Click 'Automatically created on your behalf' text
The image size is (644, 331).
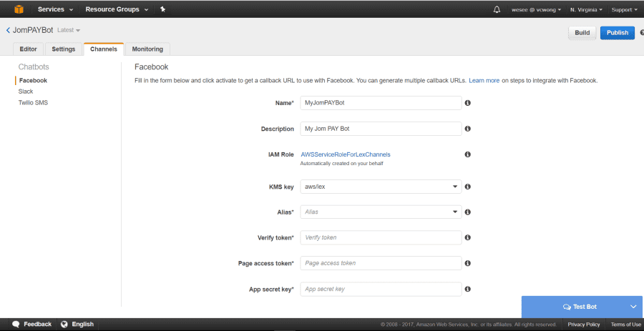342,164
